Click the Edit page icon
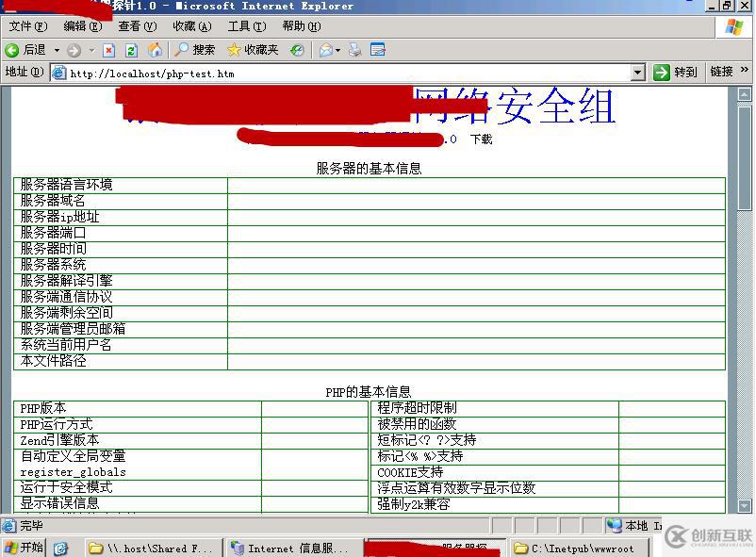756x557 pixels. (377, 50)
